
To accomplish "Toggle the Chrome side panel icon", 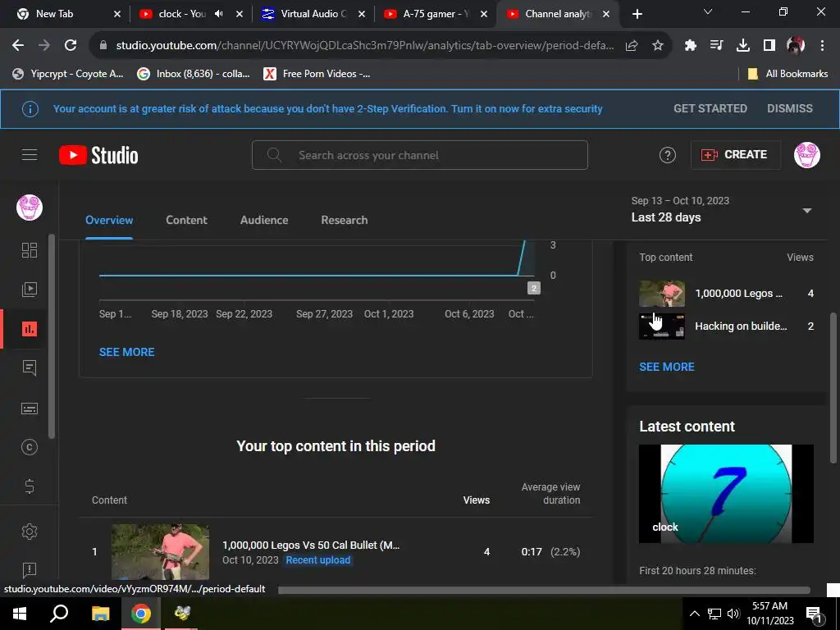I will (x=769, y=46).
